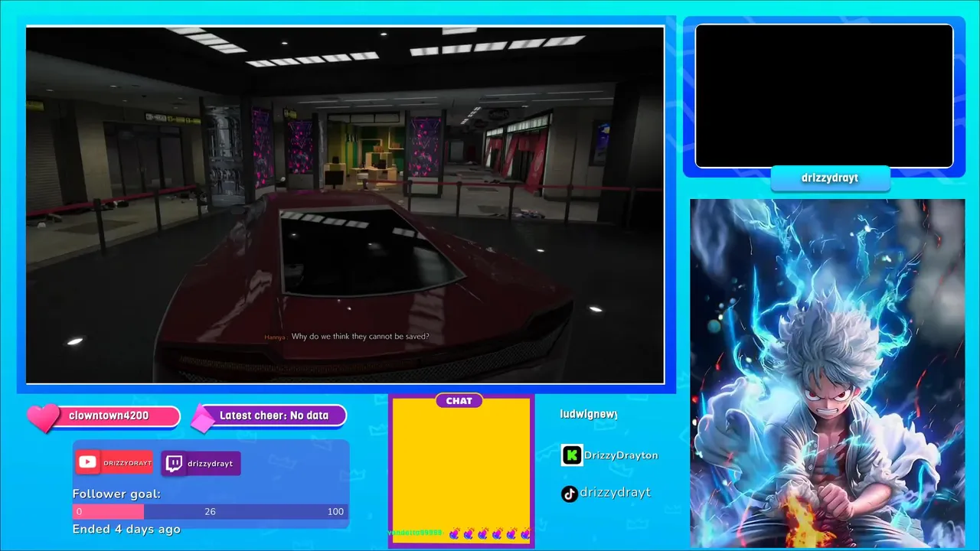The image size is (980, 551).
Task: Click the follower goal target value 100
Action: pos(335,511)
